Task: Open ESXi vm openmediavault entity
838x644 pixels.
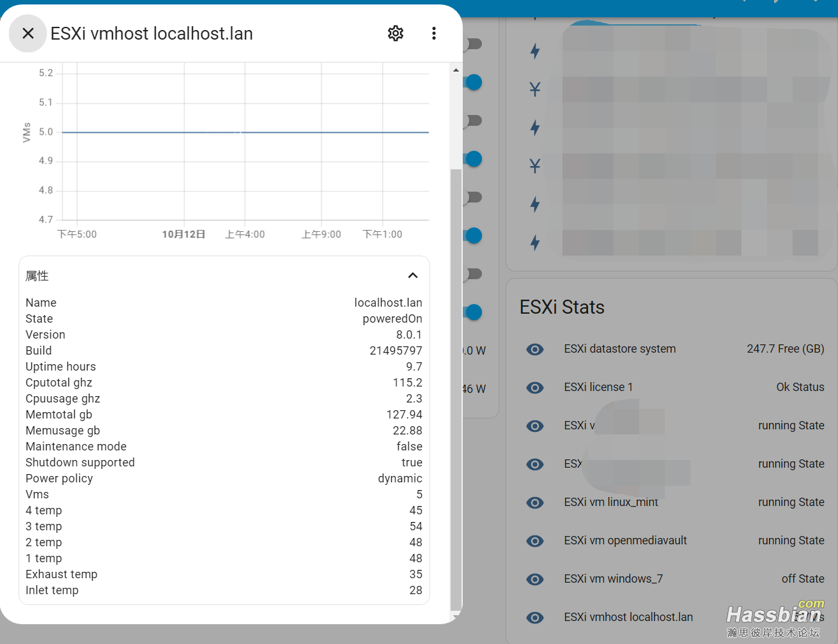Action: tap(625, 540)
